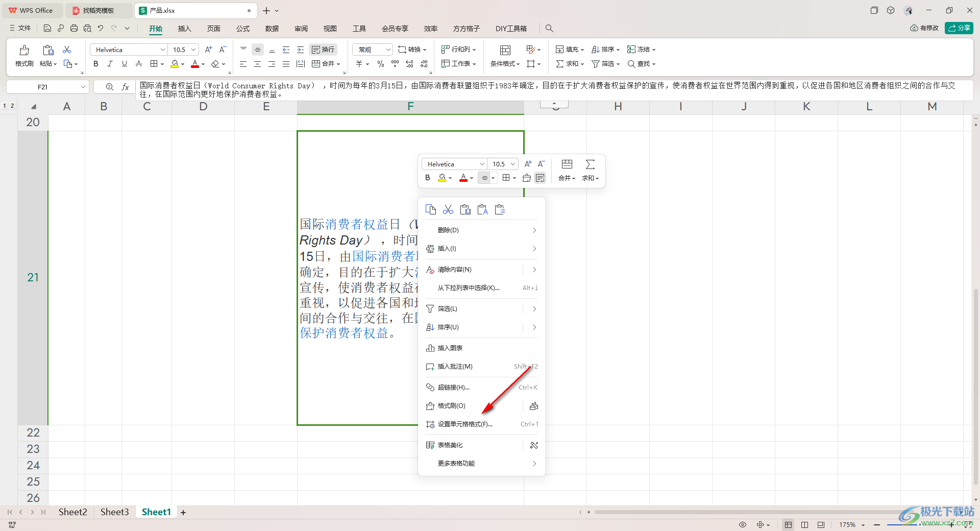The height and width of the screenshot is (531, 980).
Task: Toggle Bold in the floating mini toolbar
Action: 428,178
